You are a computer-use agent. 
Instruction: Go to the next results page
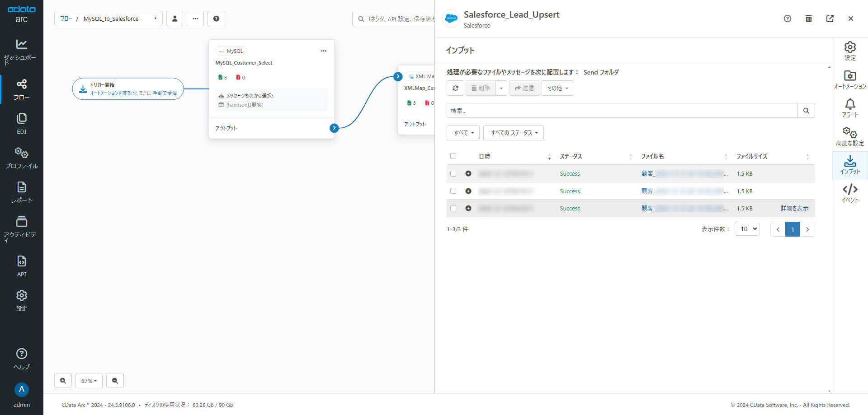tap(807, 229)
